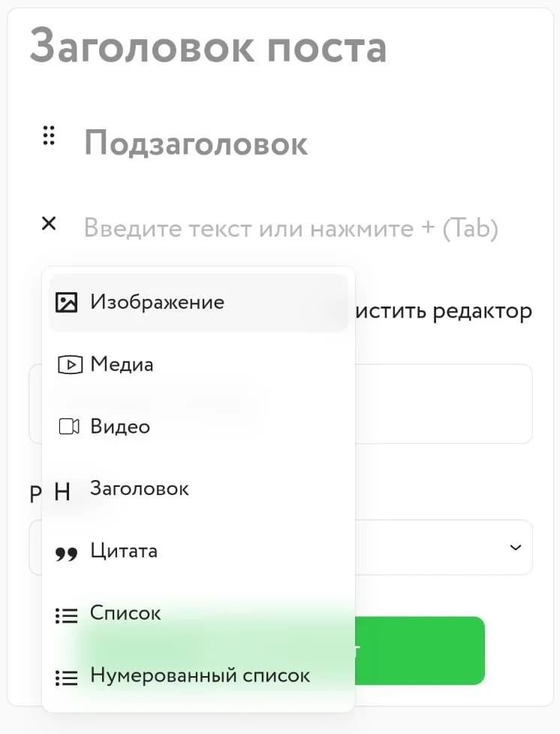This screenshot has height=734, width=560.
Task: Click the icon beside Список
Action: pyautogui.click(x=67, y=615)
